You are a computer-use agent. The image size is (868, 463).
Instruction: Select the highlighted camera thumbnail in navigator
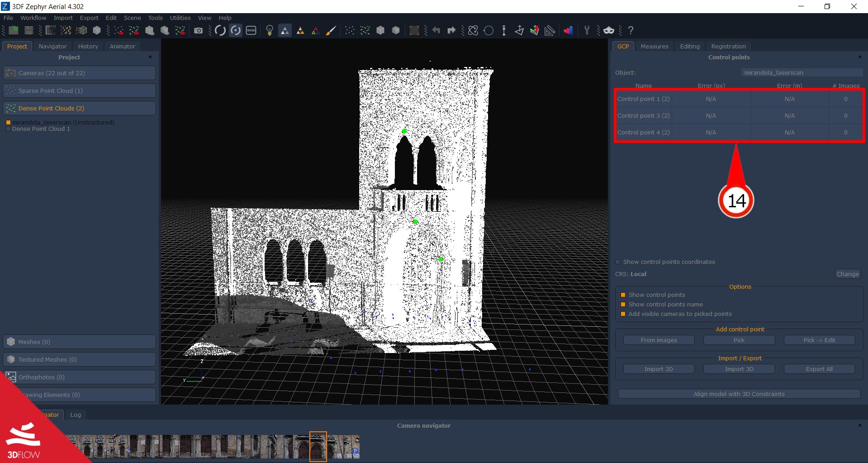click(318, 447)
